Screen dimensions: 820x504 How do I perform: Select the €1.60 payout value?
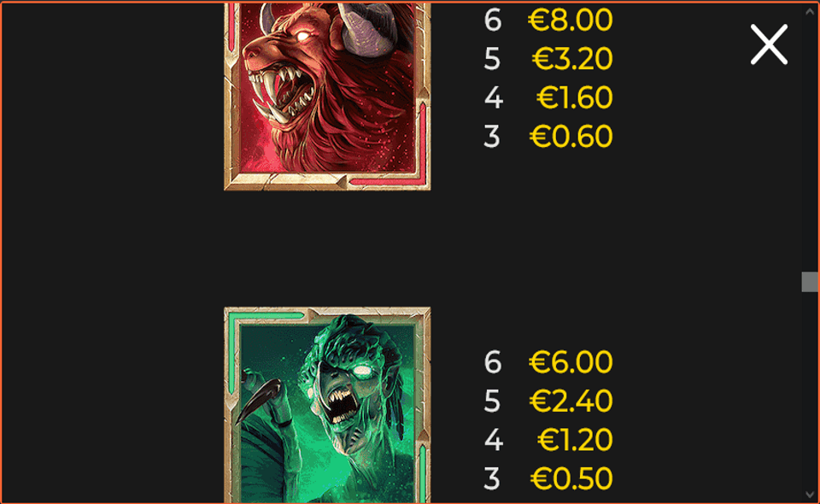click(x=574, y=97)
